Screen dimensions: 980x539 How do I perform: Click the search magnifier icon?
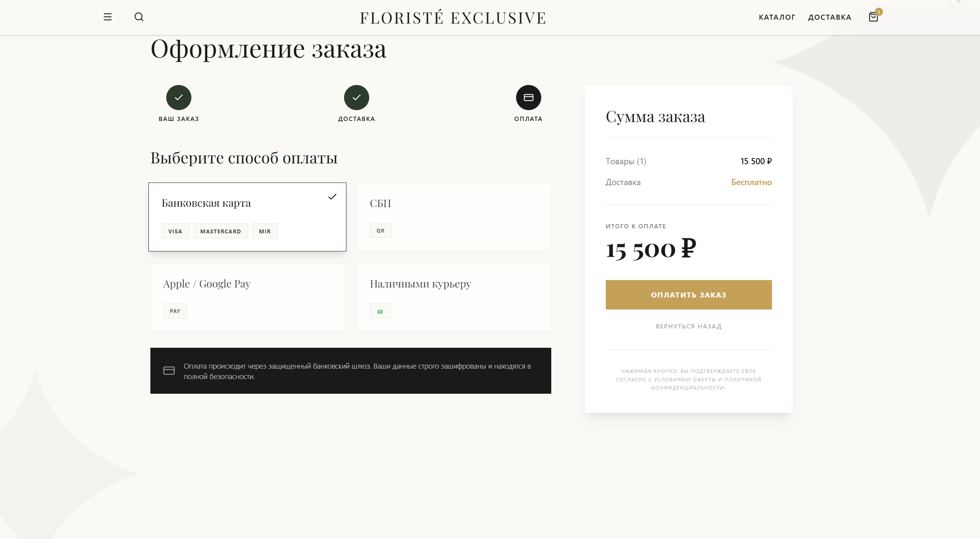tap(139, 17)
